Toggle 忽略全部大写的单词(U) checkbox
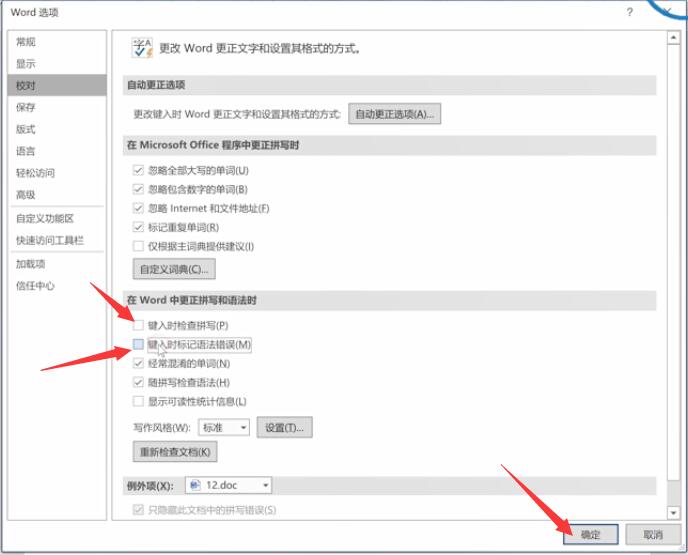688x555 pixels. pyautogui.click(x=138, y=170)
